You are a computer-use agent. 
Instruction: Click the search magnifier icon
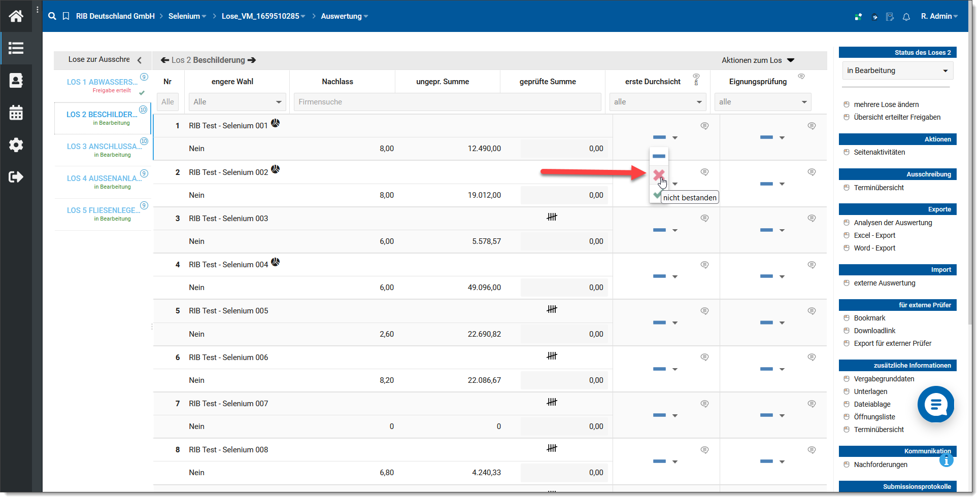pyautogui.click(x=52, y=16)
